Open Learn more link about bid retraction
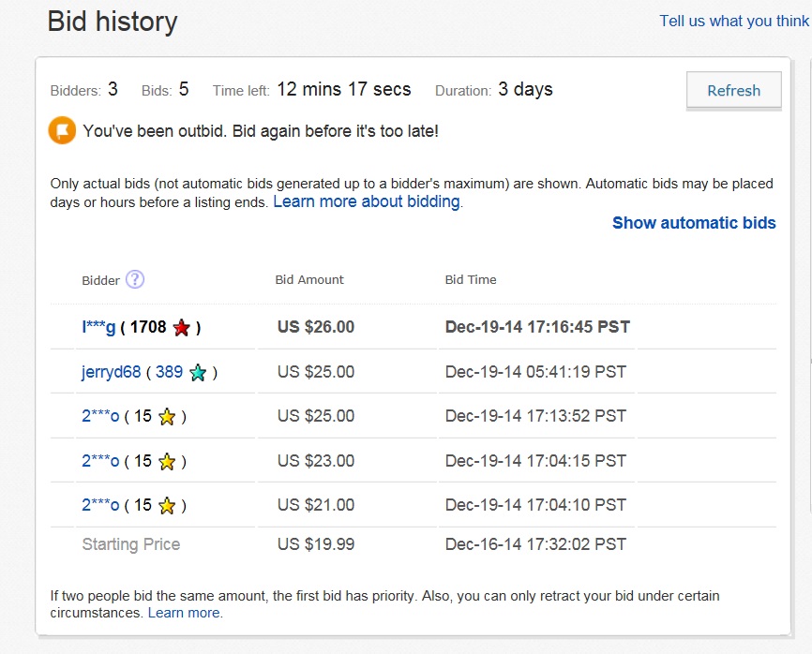Image resolution: width=812 pixels, height=654 pixels. pyautogui.click(x=185, y=613)
